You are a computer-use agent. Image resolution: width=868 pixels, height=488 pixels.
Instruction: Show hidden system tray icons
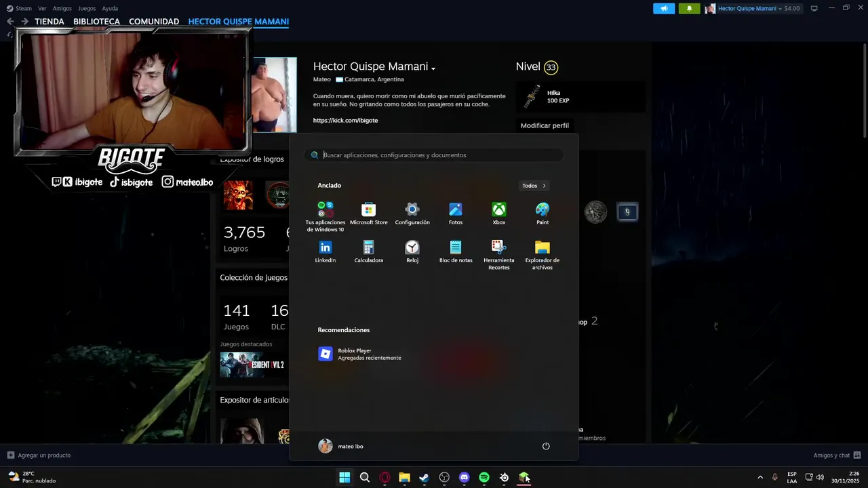[x=759, y=478]
